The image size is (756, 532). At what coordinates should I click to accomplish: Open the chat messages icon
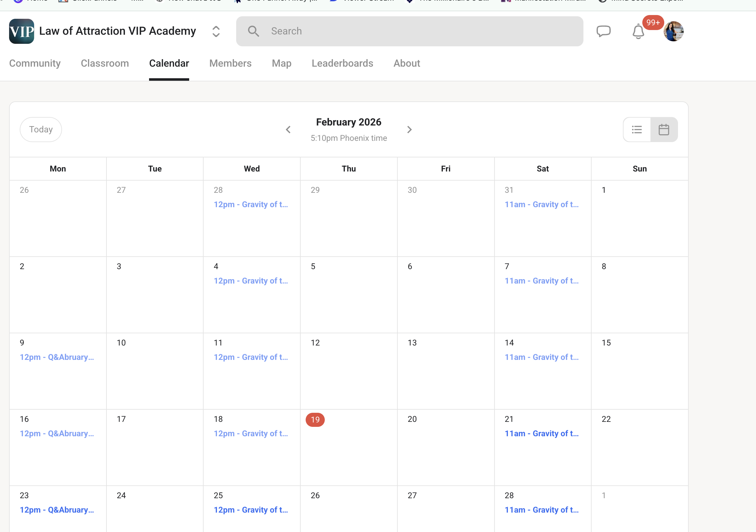[x=603, y=31]
